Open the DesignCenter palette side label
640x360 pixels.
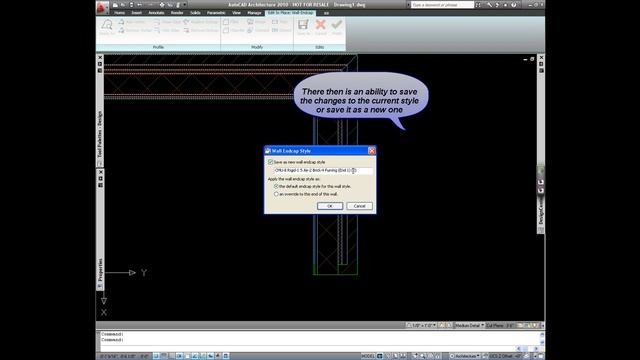pyautogui.click(x=541, y=211)
